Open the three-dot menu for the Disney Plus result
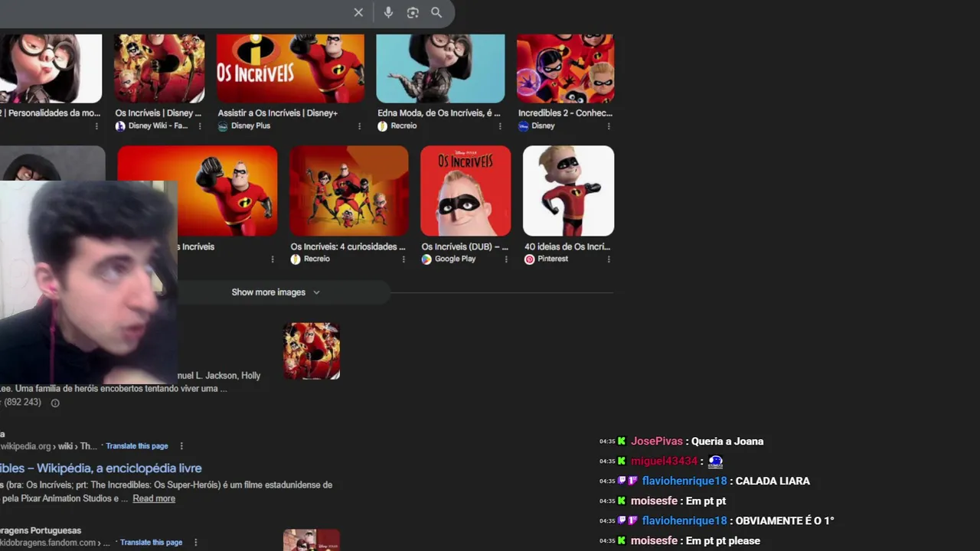 tap(359, 126)
